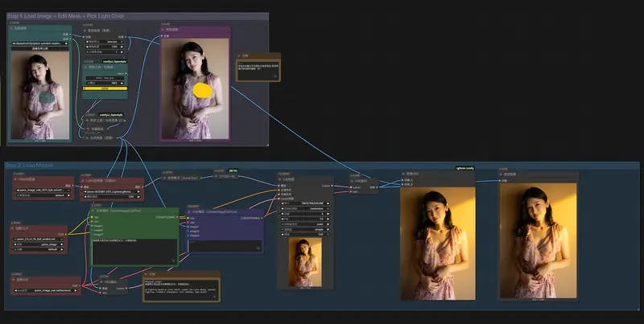Viewport: 644px width, 324px height.
Task: Click the yellow color swatch in the ColorPicker node
Action: 105,88
